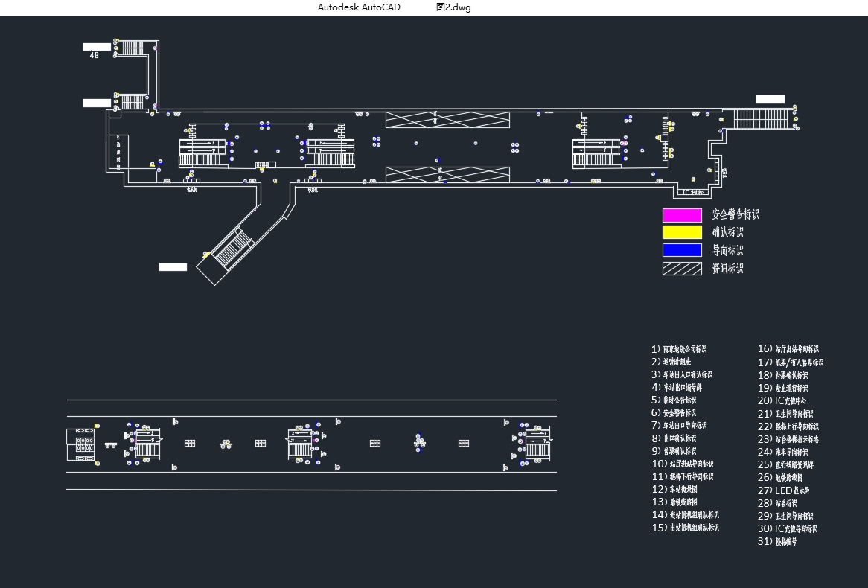Click the room block at platform plan's left end
The image size is (868, 588).
[x=81, y=444]
